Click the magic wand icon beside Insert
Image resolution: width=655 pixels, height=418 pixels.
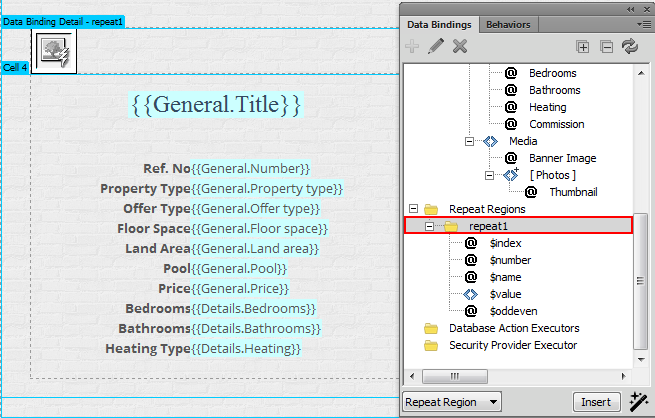(x=639, y=402)
